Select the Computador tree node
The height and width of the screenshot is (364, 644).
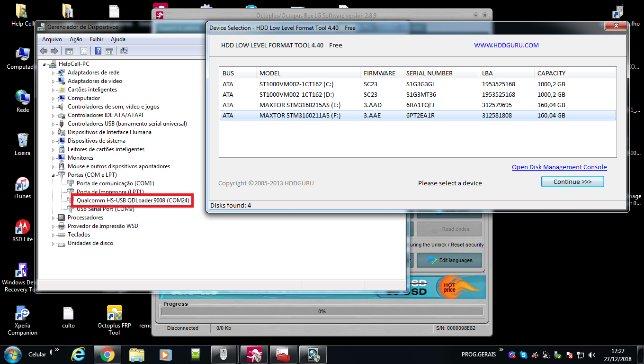pos(84,98)
